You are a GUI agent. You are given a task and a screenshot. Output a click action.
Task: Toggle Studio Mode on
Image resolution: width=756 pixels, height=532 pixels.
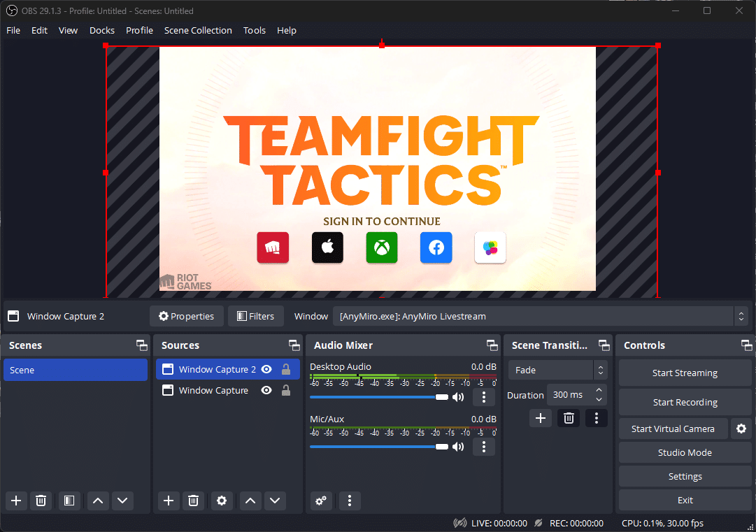click(685, 452)
